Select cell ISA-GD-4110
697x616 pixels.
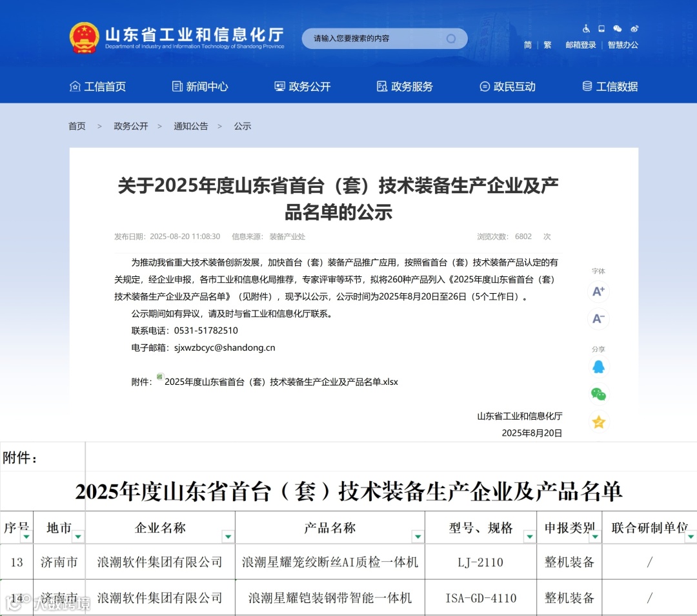click(481, 598)
